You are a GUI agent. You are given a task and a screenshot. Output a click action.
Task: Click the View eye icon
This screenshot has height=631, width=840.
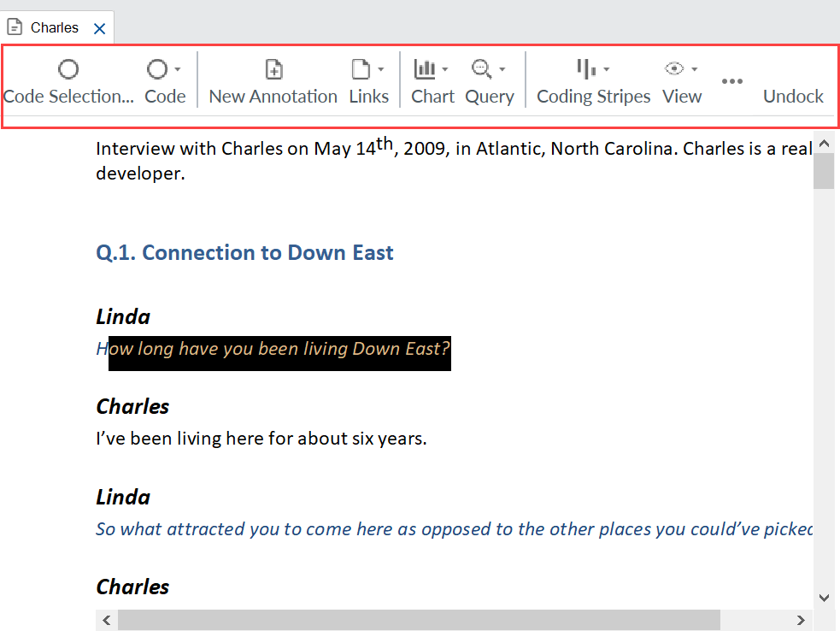tap(674, 68)
